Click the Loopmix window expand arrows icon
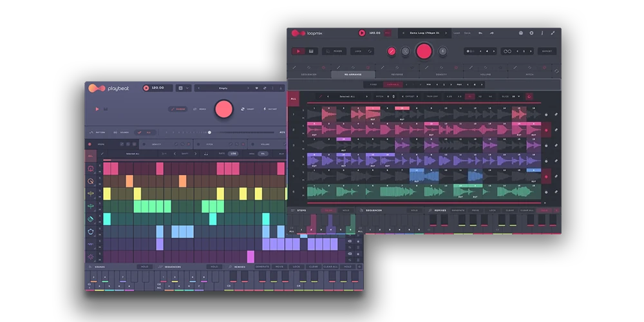 tap(553, 33)
